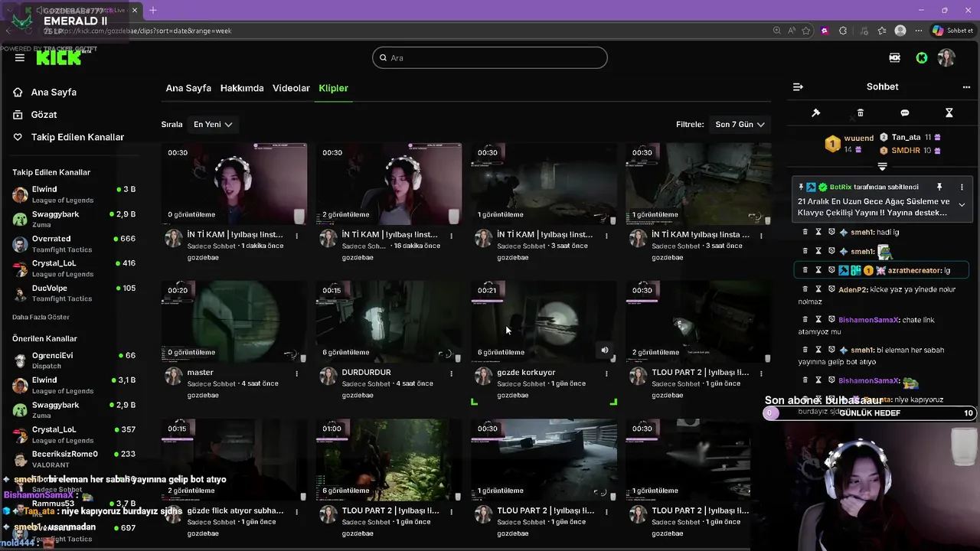Switch to the Videolar tab
Viewport: 980px width, 551px height.
pos(291,88)
